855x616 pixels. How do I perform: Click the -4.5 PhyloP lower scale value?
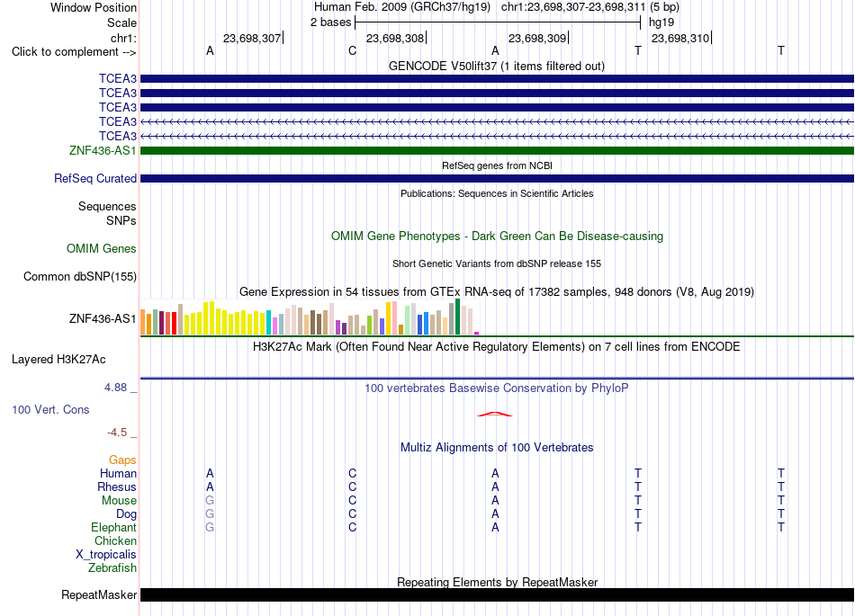tap(117, 433)
